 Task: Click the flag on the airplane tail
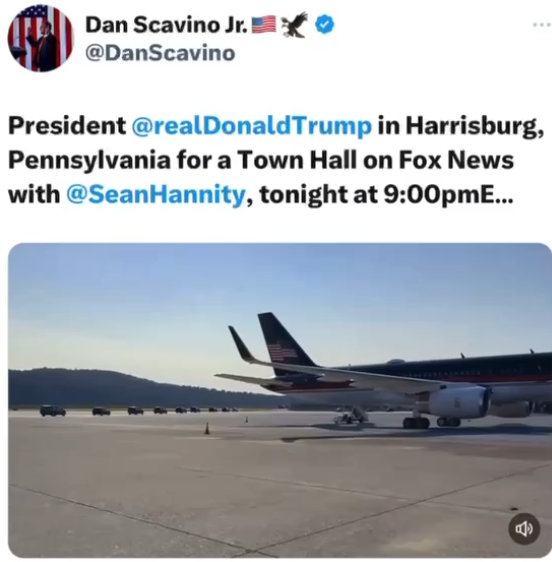[x=281, y=351]
